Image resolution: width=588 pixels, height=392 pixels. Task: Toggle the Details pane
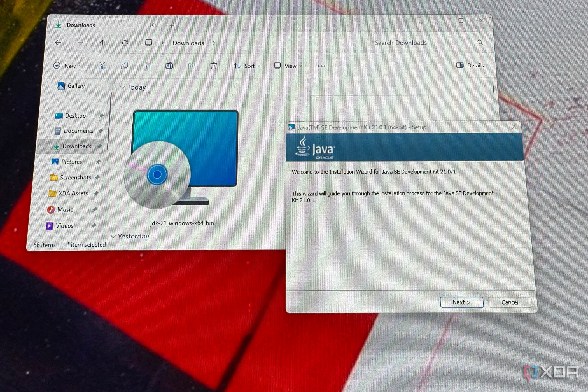470,66
